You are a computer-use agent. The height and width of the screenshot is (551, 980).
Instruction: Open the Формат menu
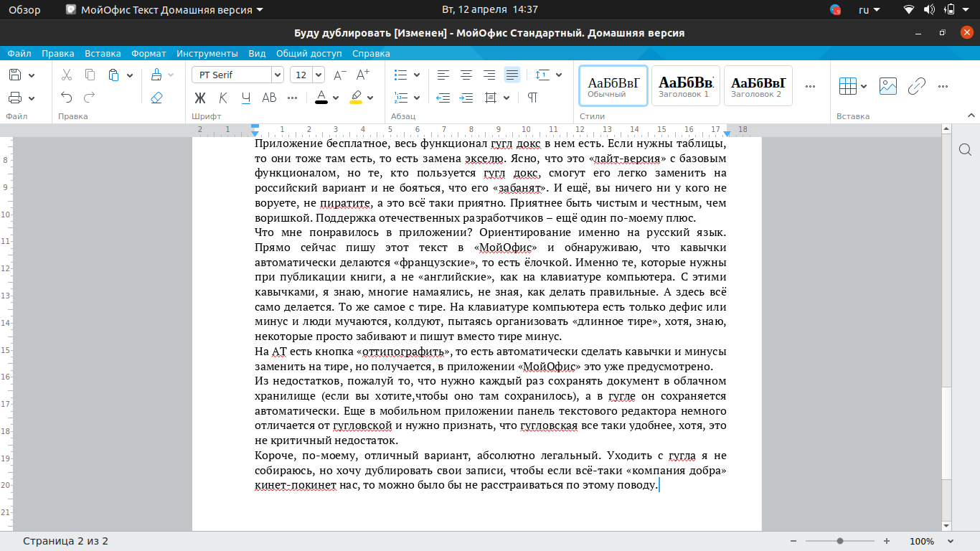pos(149,53)
